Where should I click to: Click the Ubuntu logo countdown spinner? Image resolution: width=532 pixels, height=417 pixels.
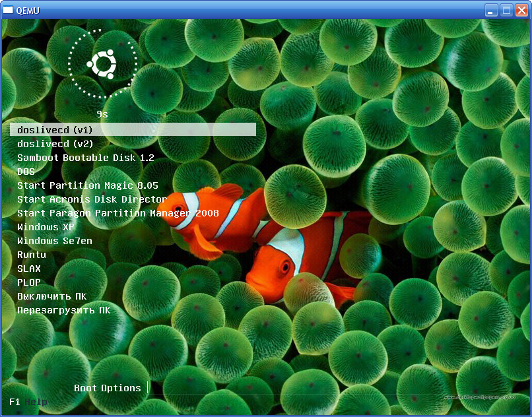click(x=102, y=64)
